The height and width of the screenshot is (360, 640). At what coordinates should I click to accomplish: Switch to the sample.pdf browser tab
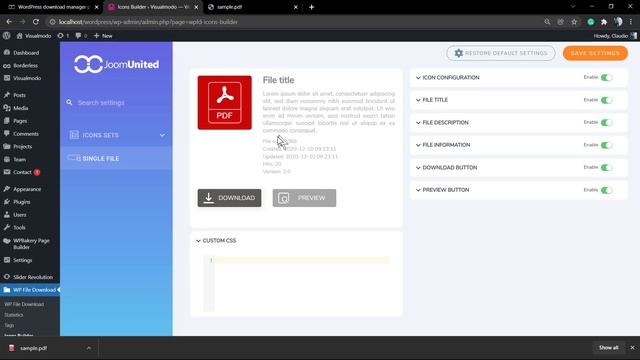(252, 7)
